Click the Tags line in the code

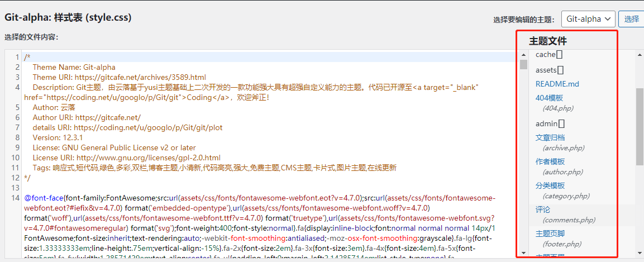pos(214,168)
